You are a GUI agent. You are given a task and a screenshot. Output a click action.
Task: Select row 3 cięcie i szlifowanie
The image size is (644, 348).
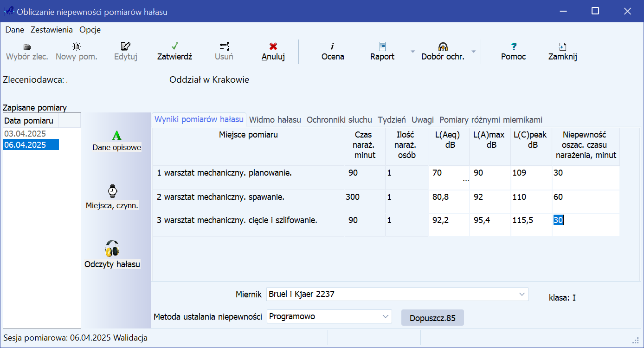248,224
